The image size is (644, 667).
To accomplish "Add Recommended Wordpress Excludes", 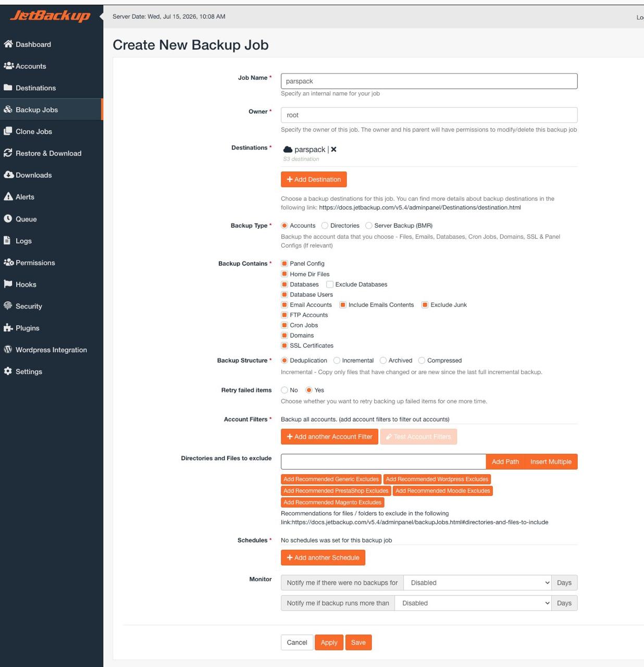I will tap(437, 479).
